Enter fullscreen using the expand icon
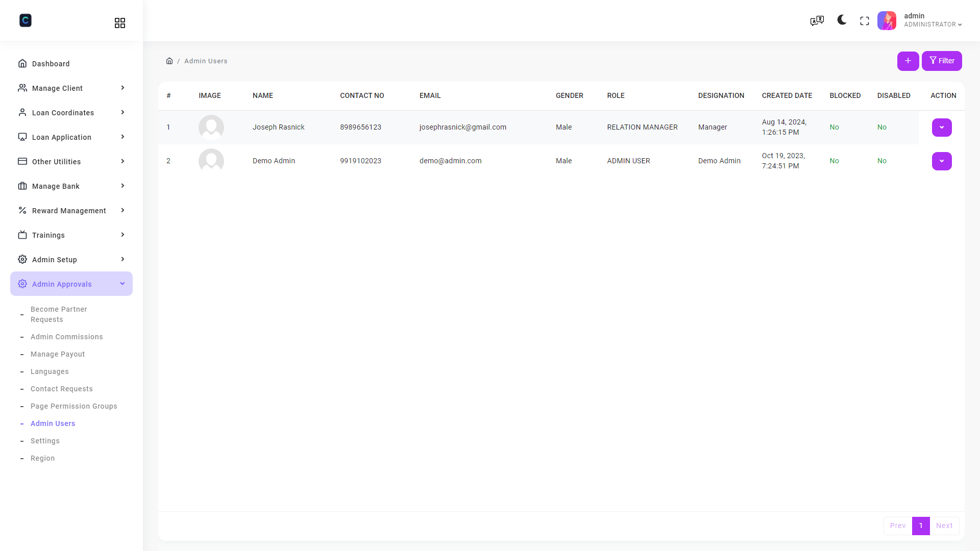980x551 pixels. pos(864,20)
